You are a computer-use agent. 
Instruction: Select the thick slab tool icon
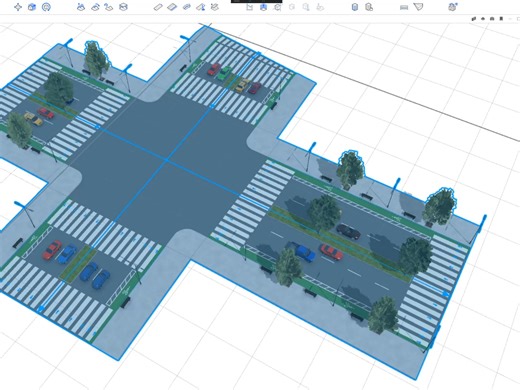pos(172,7)
